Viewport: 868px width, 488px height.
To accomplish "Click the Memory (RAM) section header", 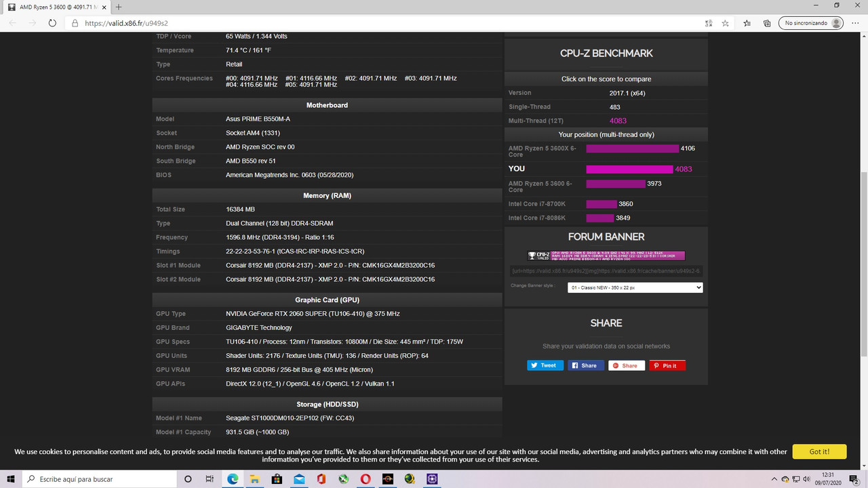I will click(x=327, y=195).
